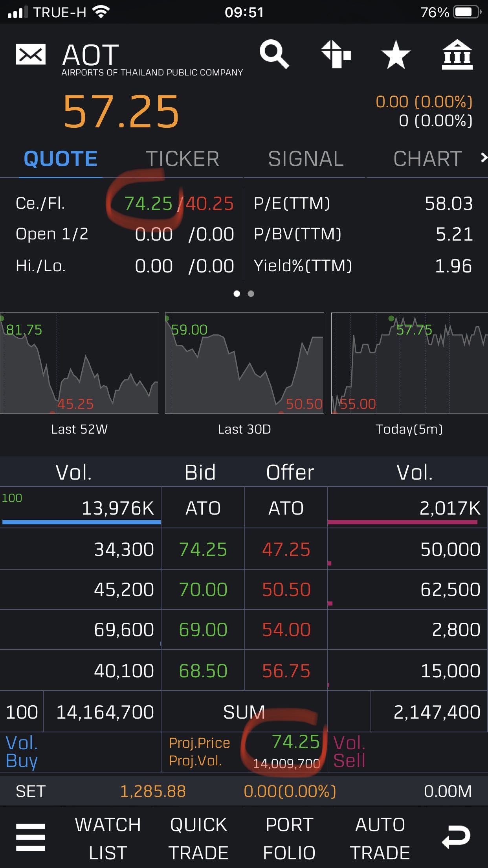The image size is (488, 868).
Task: Tap the ATO bid cell
Action: tap(203, 508)
